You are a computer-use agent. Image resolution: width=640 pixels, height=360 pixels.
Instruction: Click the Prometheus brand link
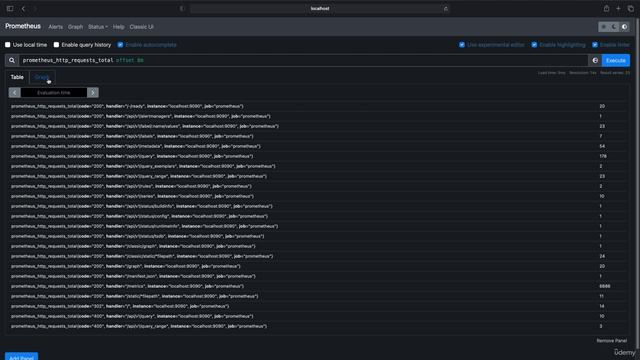[x=23, y=26]
